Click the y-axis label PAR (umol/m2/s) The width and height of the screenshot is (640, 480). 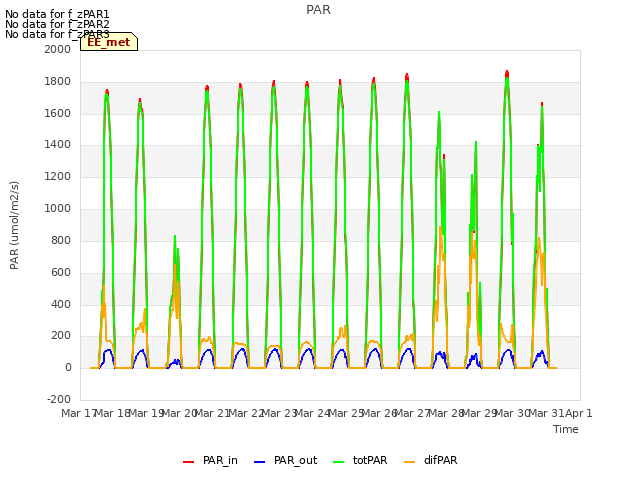14,225
